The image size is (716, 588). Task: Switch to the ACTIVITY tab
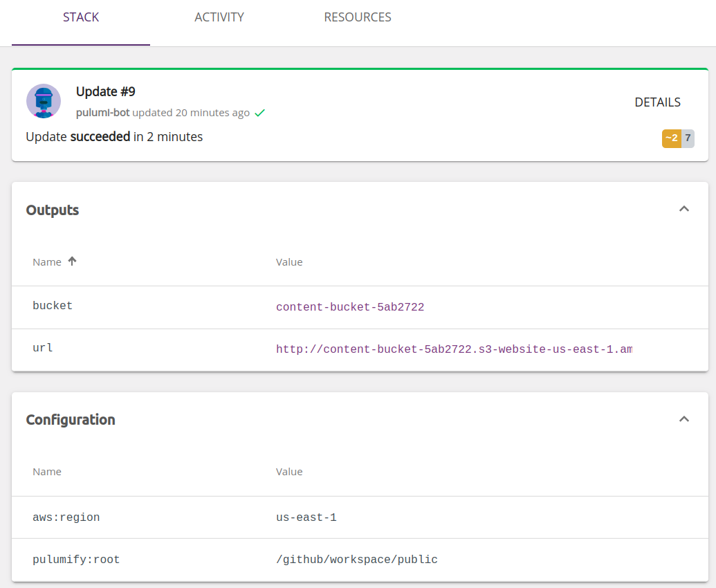click(219, 17)
